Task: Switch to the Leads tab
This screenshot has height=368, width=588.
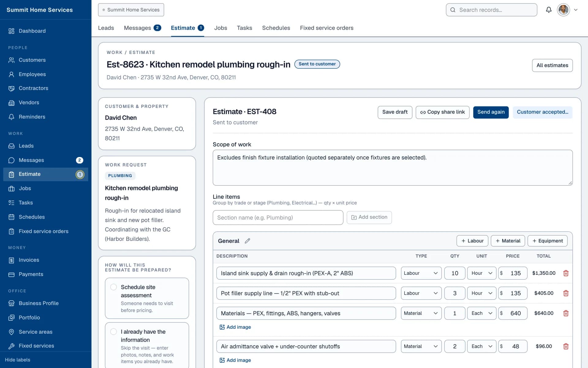Action: point(106,28)
